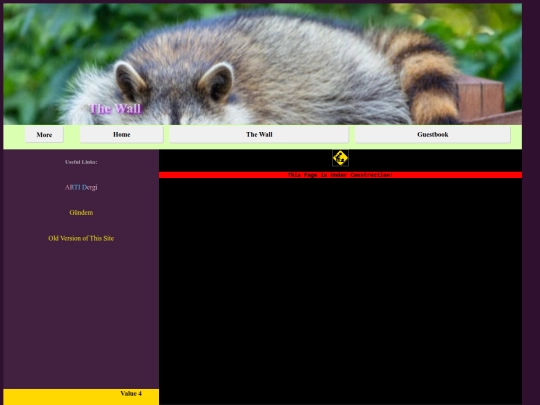Click the red Under Construction banner

340,175
